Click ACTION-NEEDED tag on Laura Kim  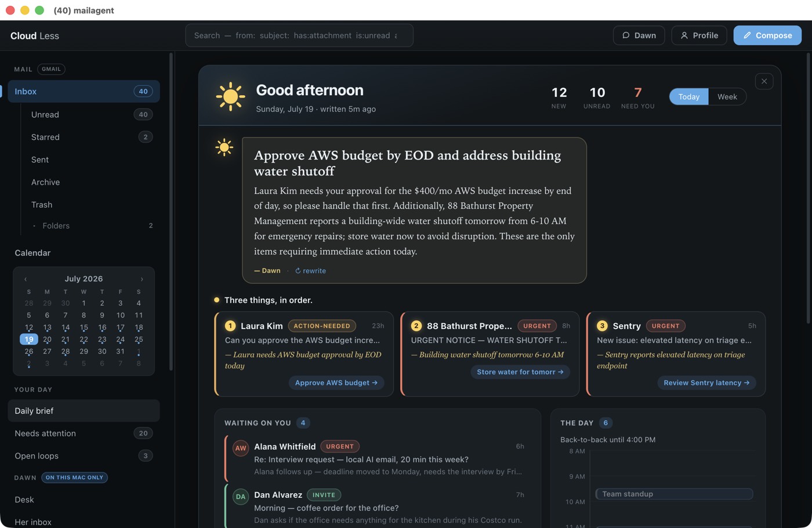pos(322,326)
